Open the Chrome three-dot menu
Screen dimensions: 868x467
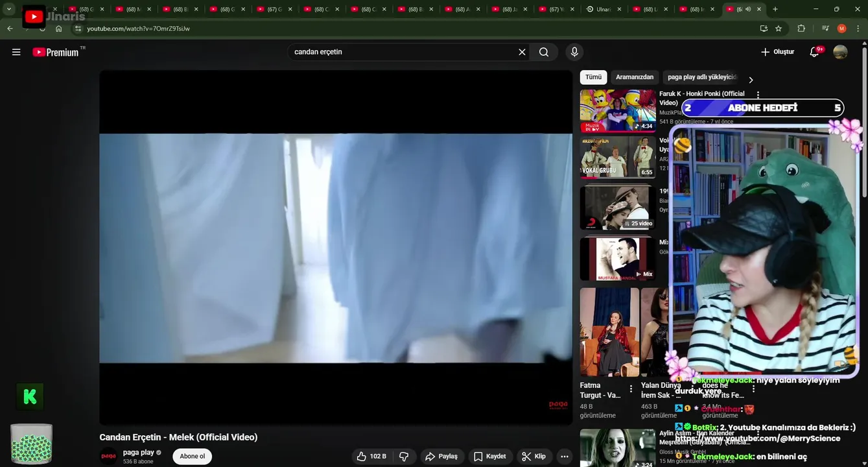pos(858,29)
